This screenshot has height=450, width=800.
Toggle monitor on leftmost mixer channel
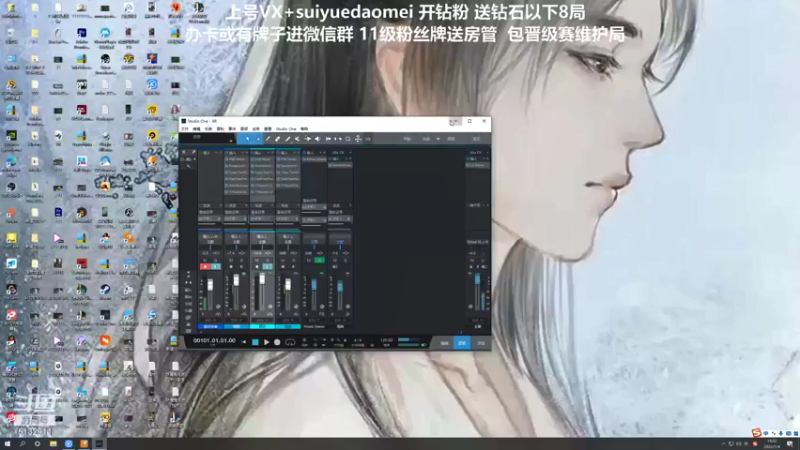click(216, 266)
